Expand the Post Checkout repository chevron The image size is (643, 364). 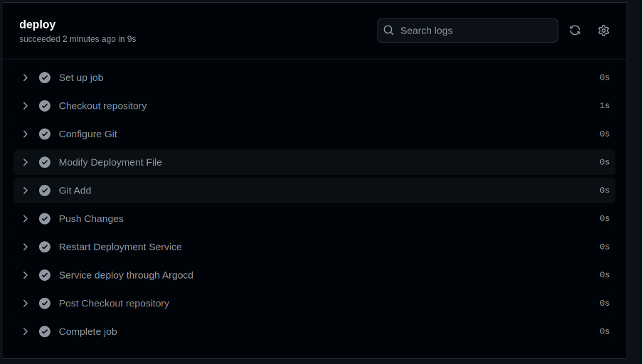pyautogui.click(x=26, y=303)
